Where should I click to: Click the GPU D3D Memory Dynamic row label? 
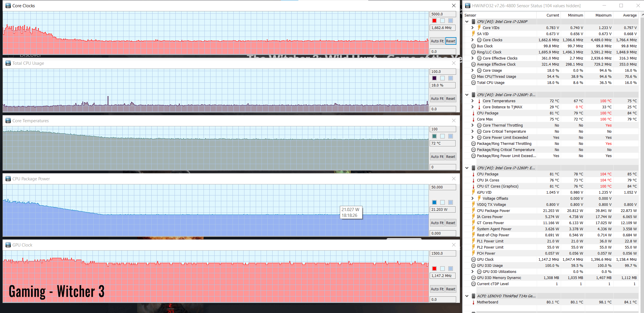click(499, 278)
